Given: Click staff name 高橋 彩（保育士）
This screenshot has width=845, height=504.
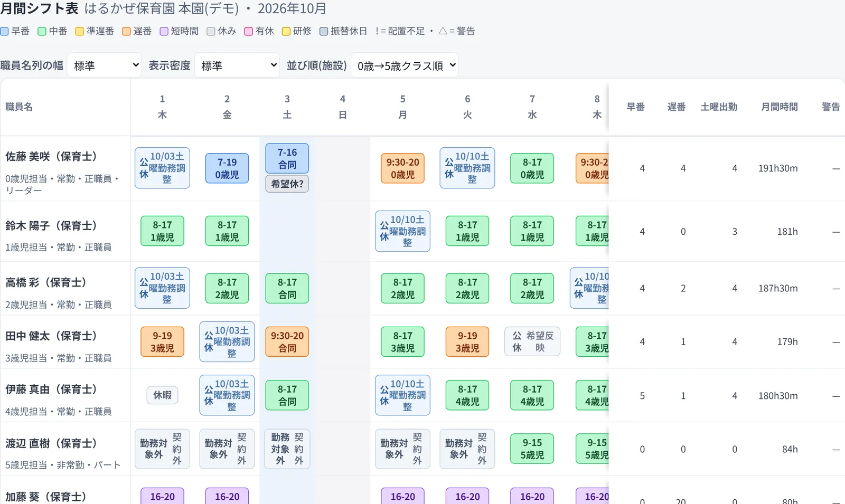Looking at the screenshot, I should tap(46, 283).
